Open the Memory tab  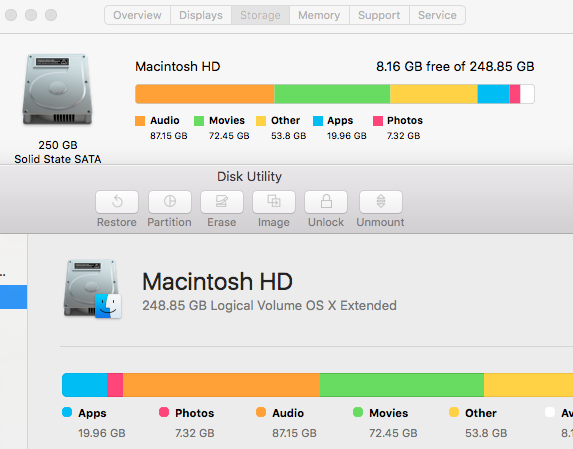(319, 15)
